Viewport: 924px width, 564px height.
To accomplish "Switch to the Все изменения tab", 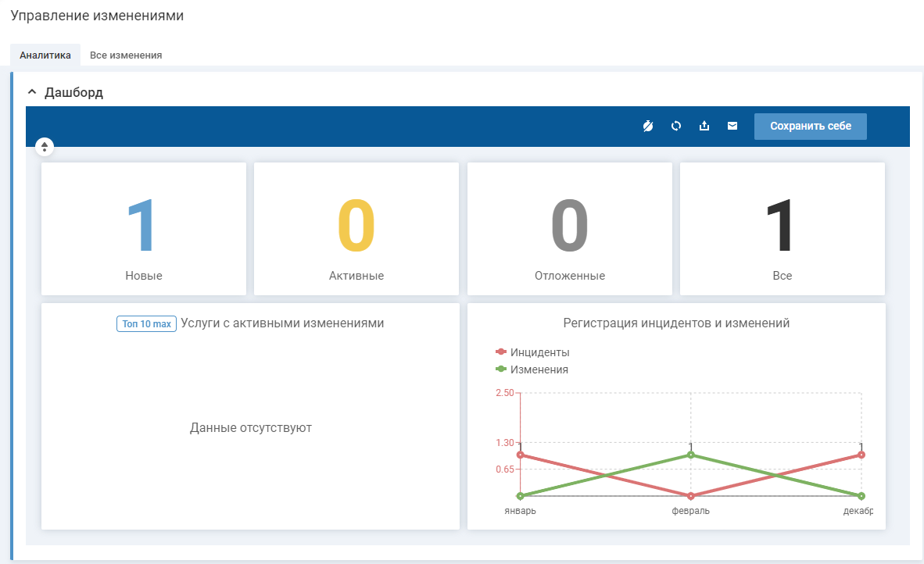I will 126,55.
